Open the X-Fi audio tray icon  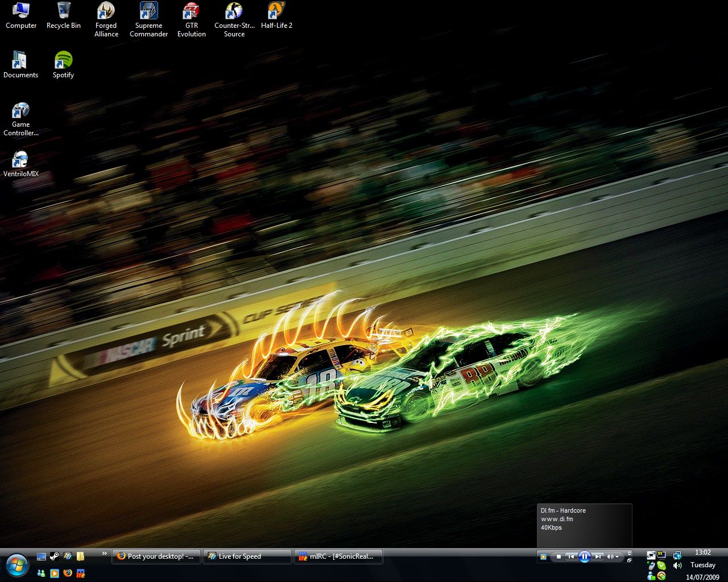[x=651, y=555]
